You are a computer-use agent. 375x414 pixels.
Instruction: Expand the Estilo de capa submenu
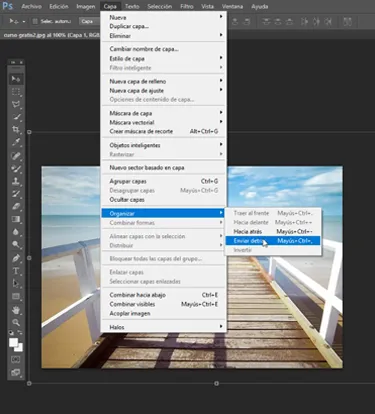(163, 58)
